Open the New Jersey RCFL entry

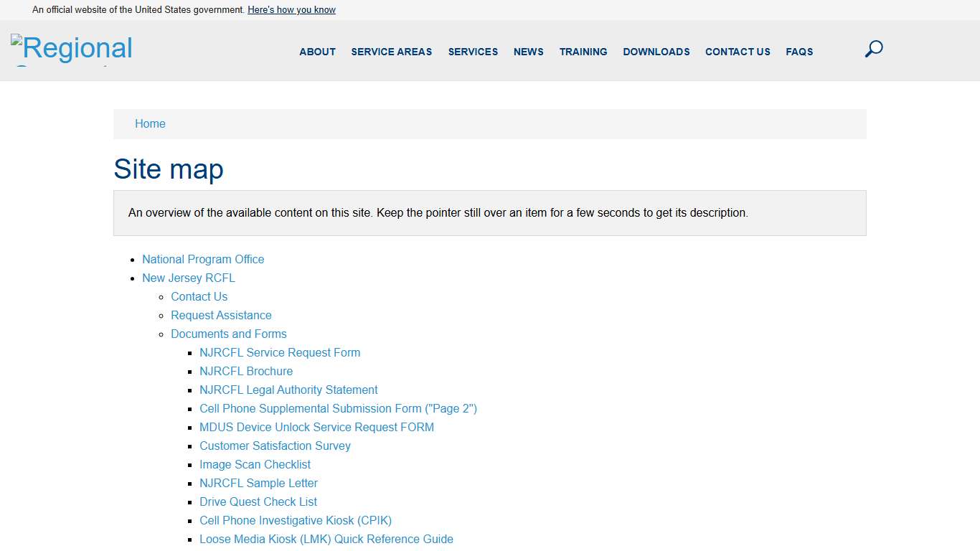tap(188, 278)
